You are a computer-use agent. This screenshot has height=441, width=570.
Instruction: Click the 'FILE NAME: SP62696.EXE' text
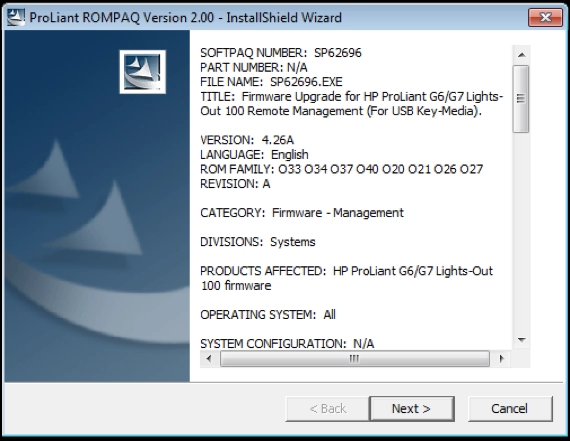coord(271,82)
